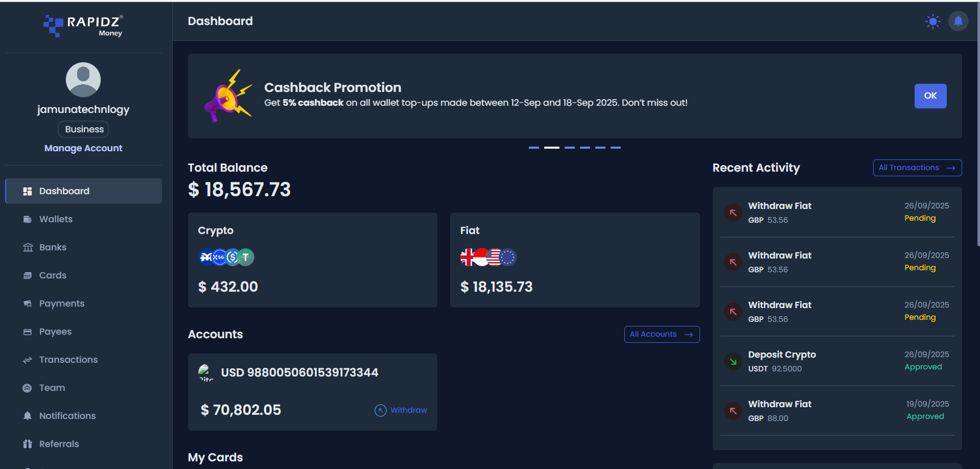The width and height of the screenshot is (980, 469).
Task: Open the Deposit Crypto USDT transaction
Action: tap(837, 361)
